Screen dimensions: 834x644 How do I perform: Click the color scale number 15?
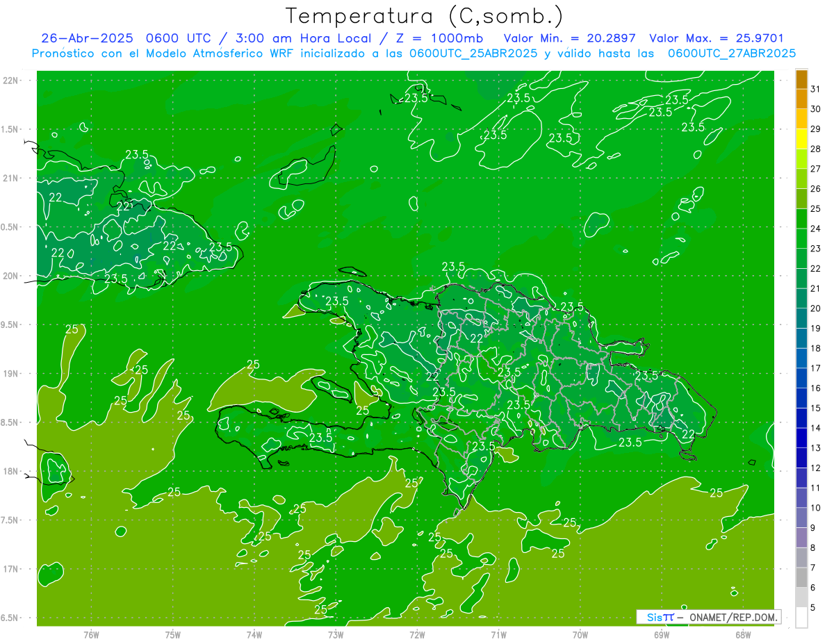click(x=815, y=408)
